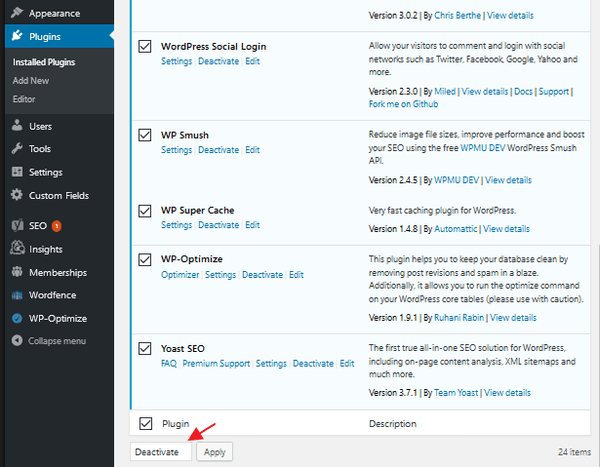Open Add New plugin page
The width and height of the screenshot is (600, 467).
(x=31, y=80)
